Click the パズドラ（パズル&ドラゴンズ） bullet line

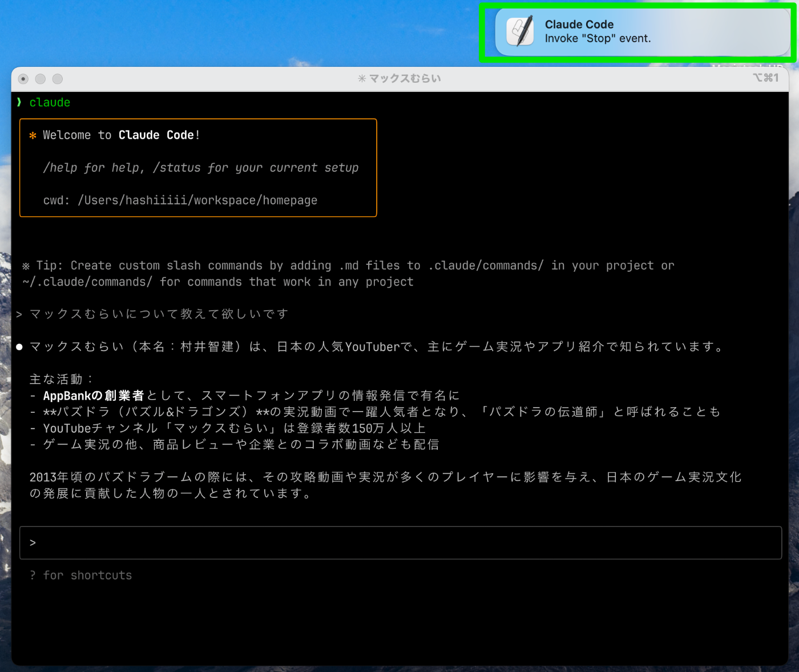point(376,412)
